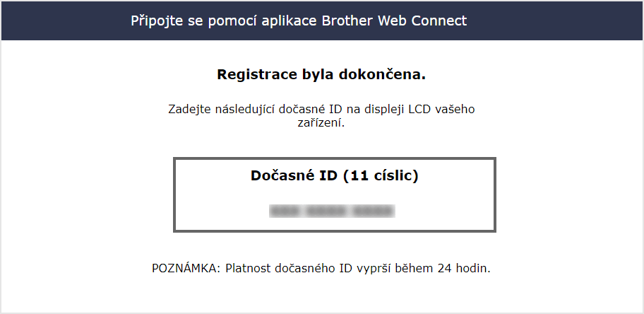Screen dimensions: 644x314
Task: Click "Brother Web Connect" in the header
Action: coord(394,21)
